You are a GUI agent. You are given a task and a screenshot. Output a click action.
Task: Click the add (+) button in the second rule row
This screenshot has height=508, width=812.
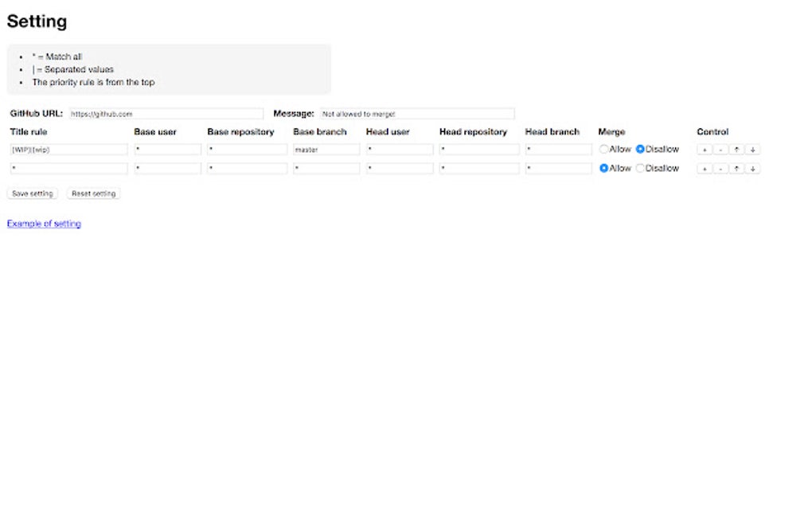tap(705, 169)
